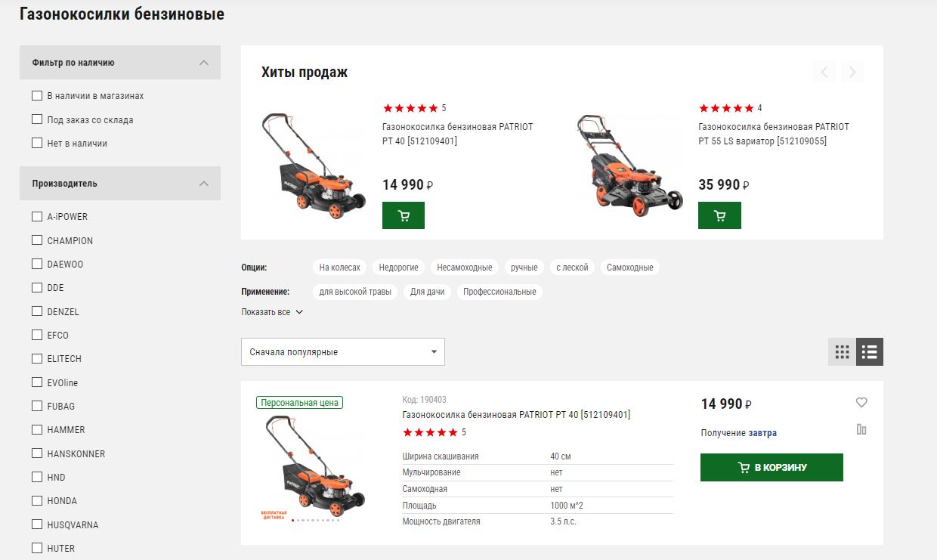This screenshot has height=560, width=937.
Task: Select A-iPOWER manufacturer checkbox
Action: tap(37, 217)
